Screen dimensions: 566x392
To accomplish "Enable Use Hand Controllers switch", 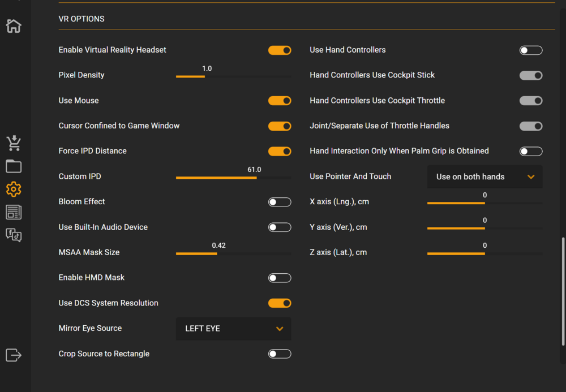I will click(x=531, y=50).
